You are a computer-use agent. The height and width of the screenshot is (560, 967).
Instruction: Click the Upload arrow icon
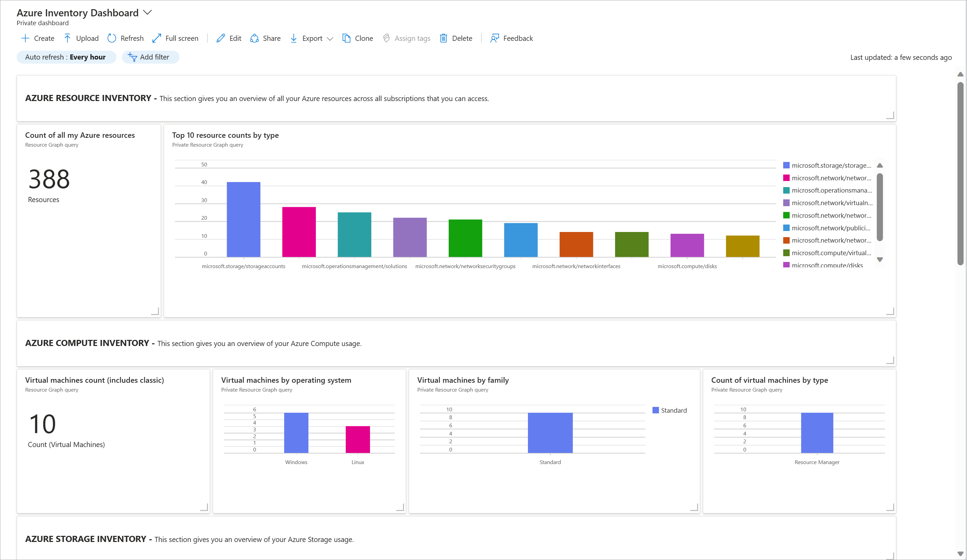(67, 38)
